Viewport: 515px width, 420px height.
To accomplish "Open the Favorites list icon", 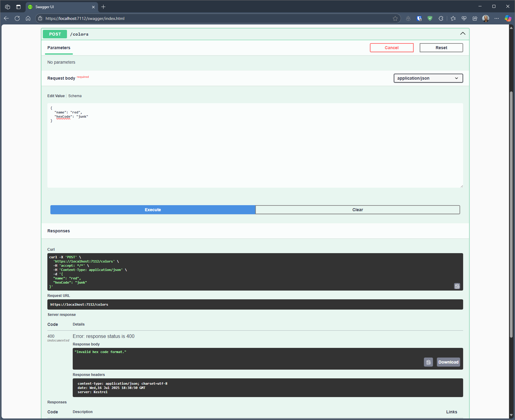I will pos(453,18).
